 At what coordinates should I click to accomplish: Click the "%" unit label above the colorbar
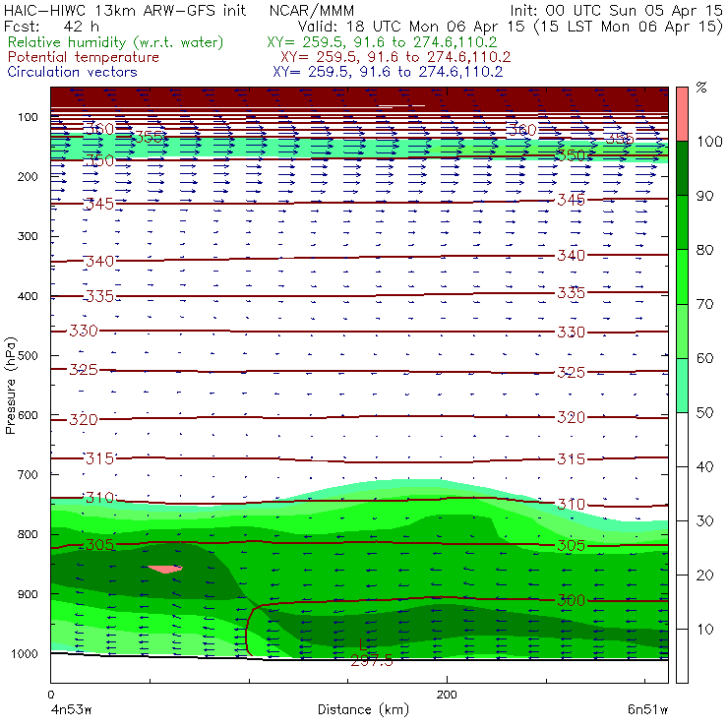point(701,87)
